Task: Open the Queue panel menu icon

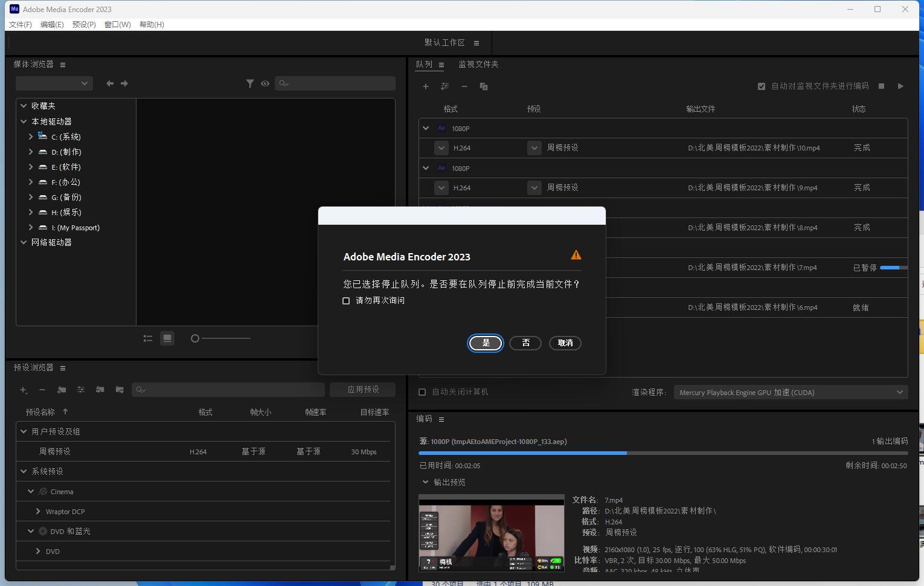Action: click(x=441, y=65)
